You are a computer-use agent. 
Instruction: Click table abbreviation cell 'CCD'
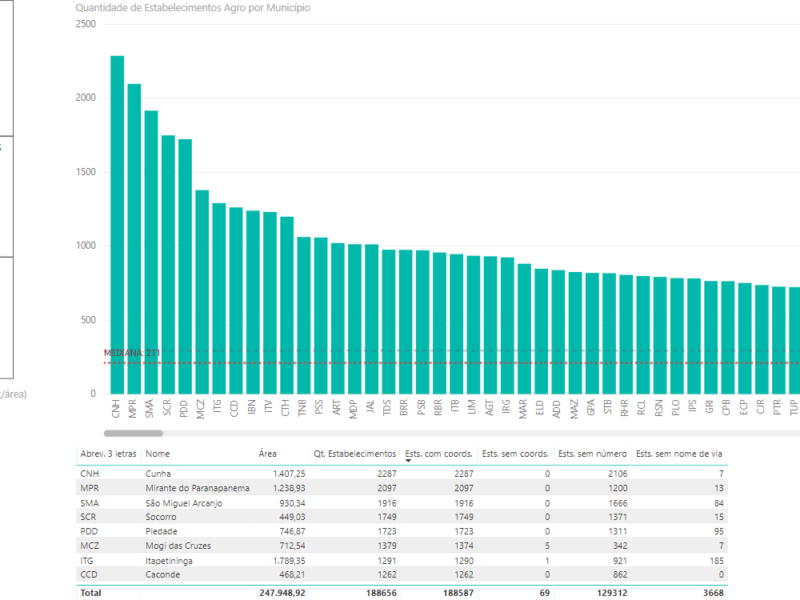coord(89,574)
